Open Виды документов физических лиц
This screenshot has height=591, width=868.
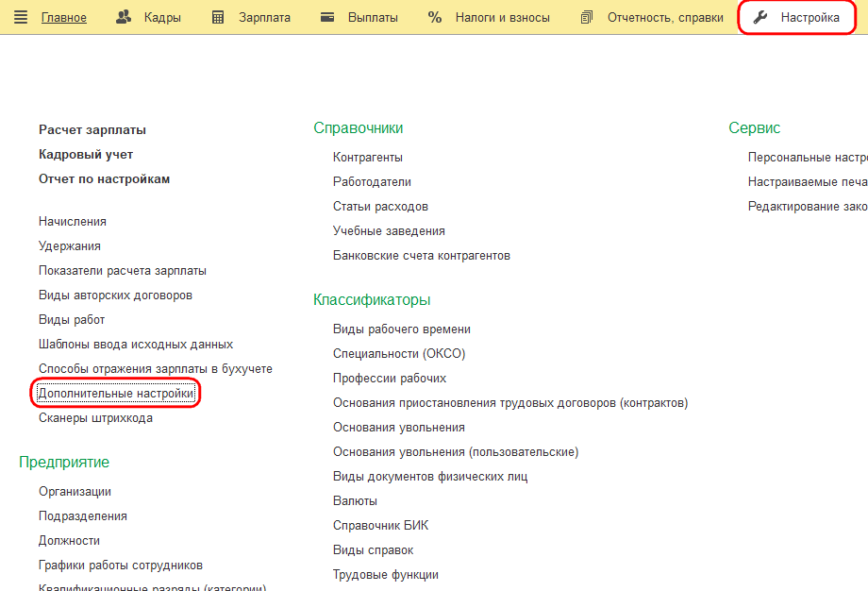click(430, 477)
